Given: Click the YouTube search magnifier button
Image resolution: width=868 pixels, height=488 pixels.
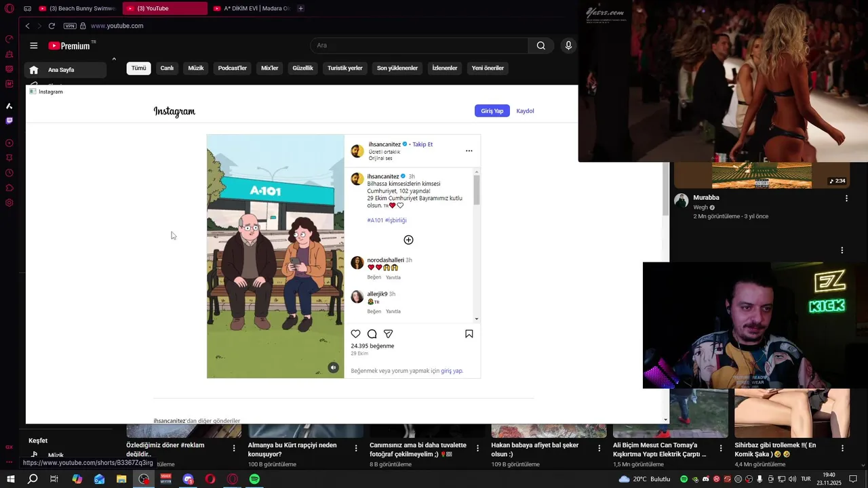Looking at the screenshot, I should tap(540, 45).
